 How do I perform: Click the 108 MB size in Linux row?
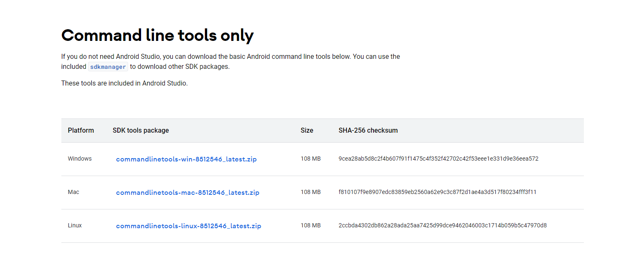(x=311, y=226)
